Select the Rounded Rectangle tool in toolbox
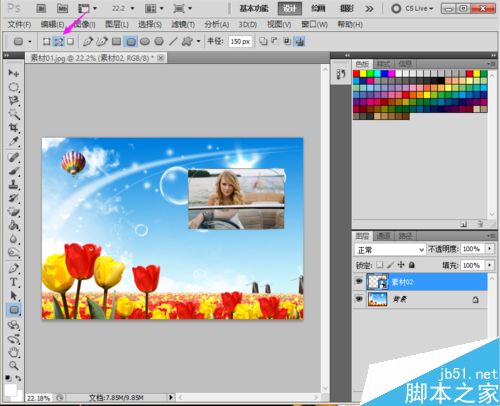 14,310
